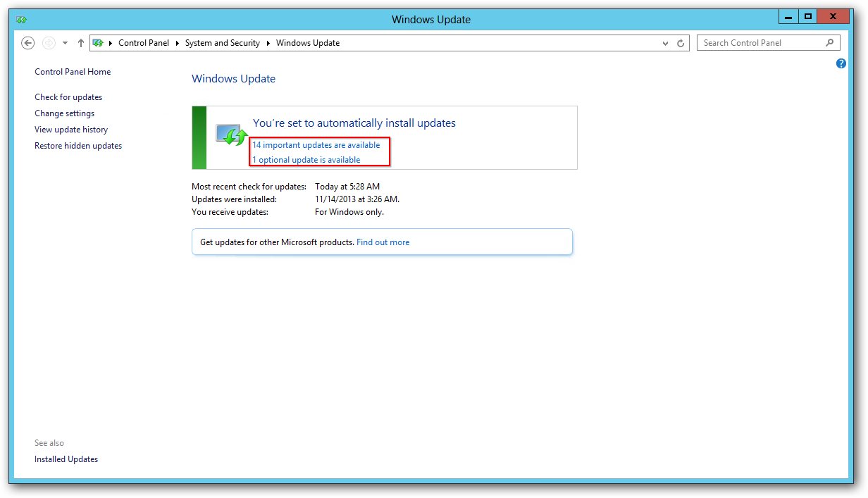This screenshot has width=868, height=498.
Task: Open the recent locations dropdown arrow
Action: [65, 43]
